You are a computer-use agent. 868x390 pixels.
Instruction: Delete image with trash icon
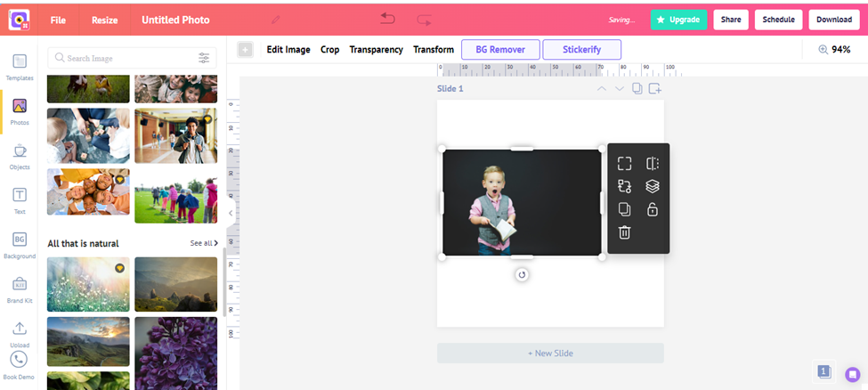(624, 232)
